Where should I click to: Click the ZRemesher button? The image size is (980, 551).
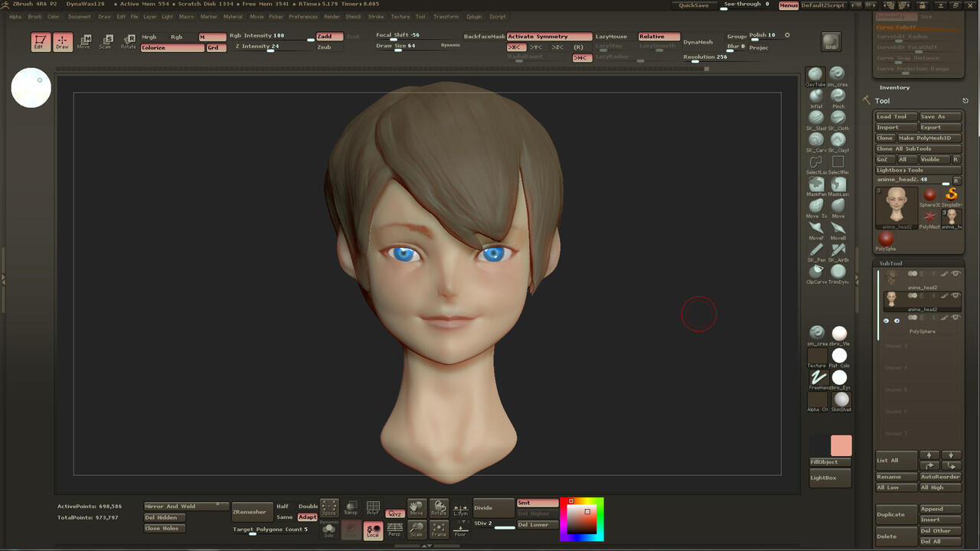252,512
